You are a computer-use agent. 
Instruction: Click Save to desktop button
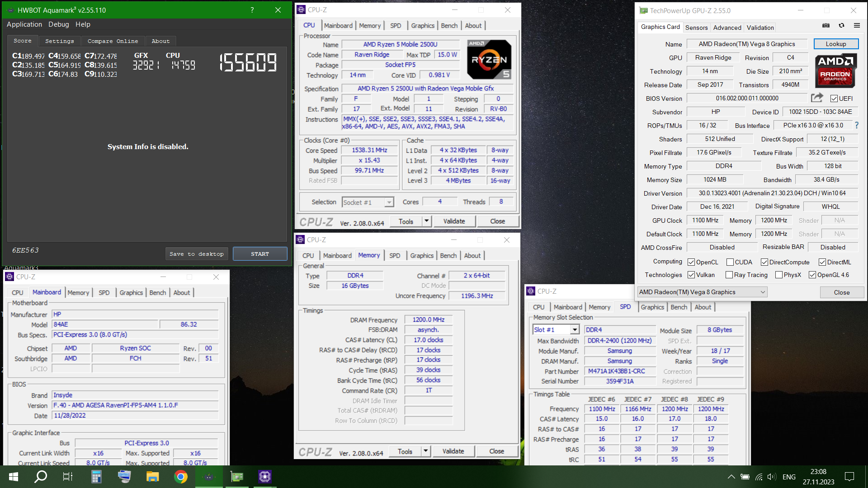[x=197, y=254]
